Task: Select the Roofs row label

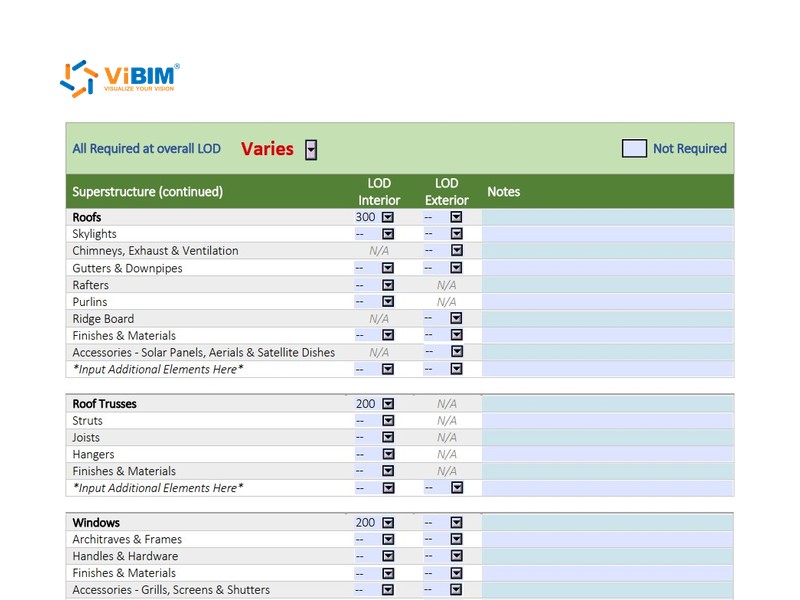Action: (87, 217)
